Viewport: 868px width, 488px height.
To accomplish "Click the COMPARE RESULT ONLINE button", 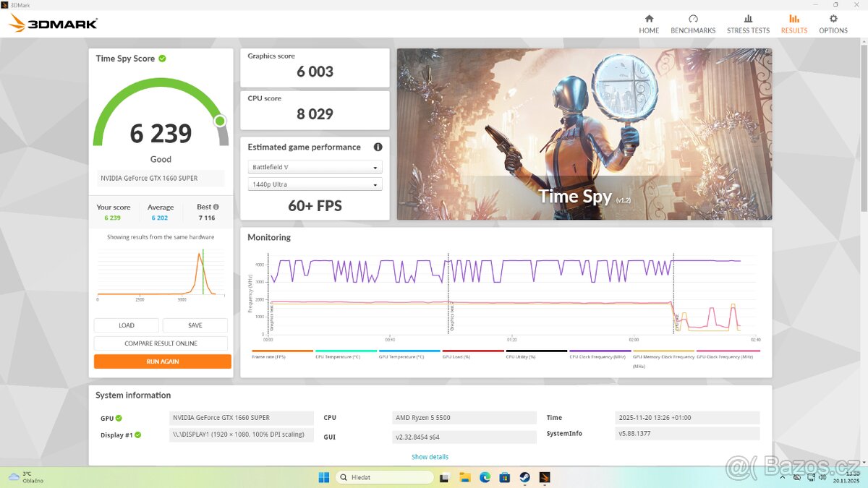I will click(161, 343).
